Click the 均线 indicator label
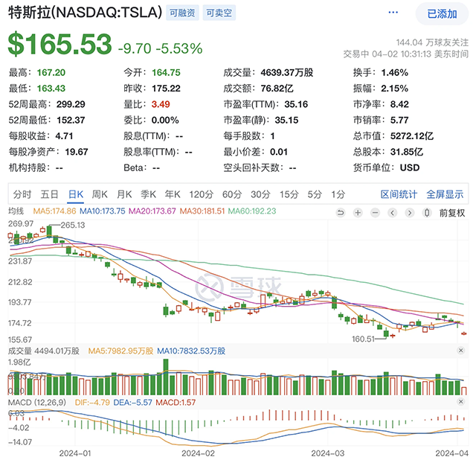The height and width of the screenshot is (460, 476). click(16, 211)
